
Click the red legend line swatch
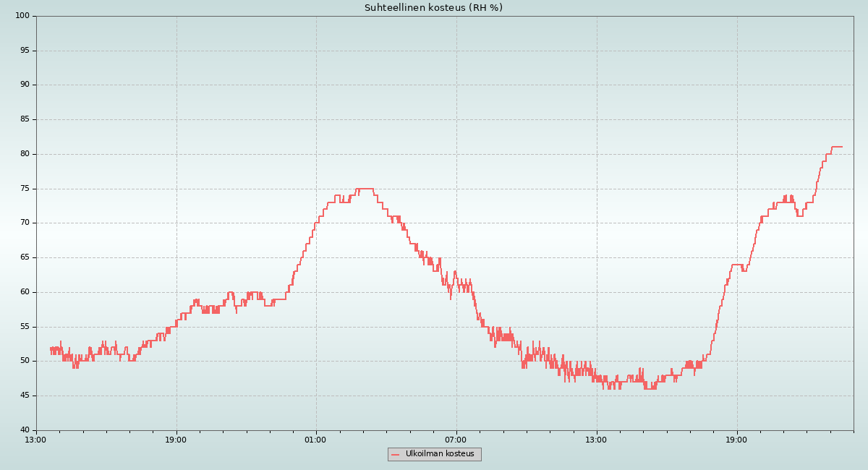click(x=395, y=455)
